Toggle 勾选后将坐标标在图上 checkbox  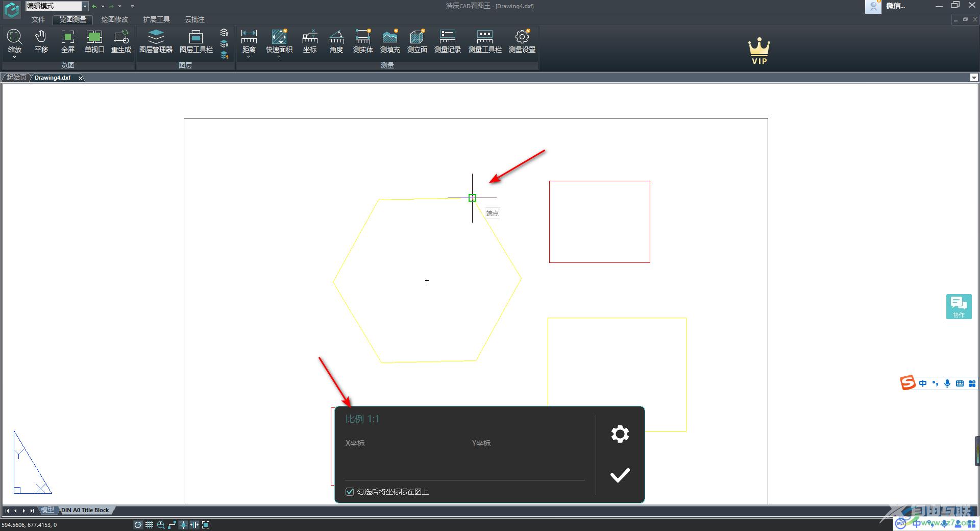coord(350,492)
